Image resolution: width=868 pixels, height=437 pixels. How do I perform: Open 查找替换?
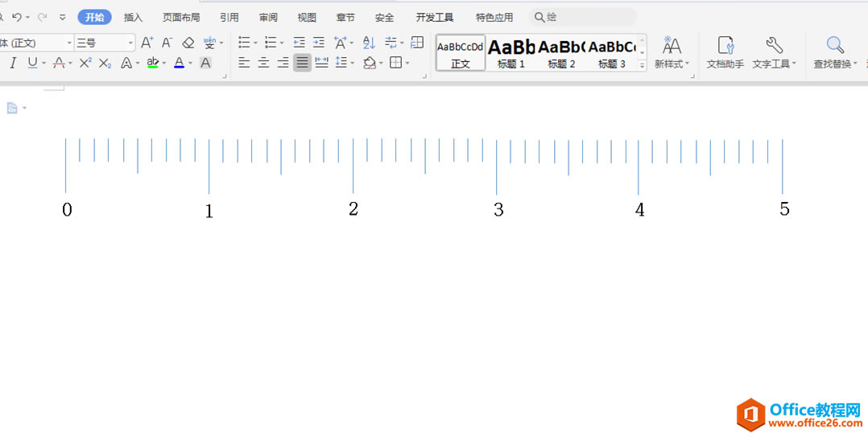coord(835,53)
